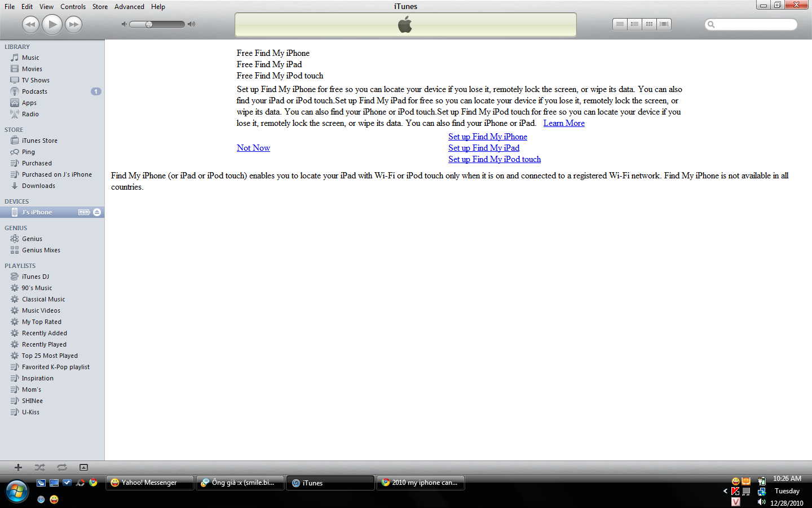Click the system tray volume icon

762,502
